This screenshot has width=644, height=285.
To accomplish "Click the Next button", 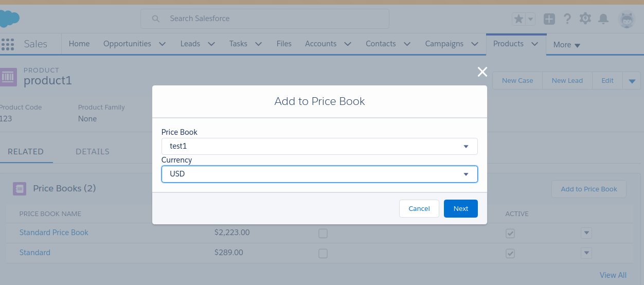I will point(460,208).
